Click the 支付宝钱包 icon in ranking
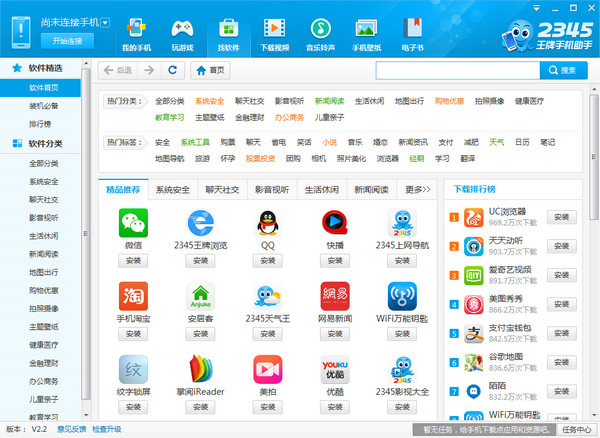Screen dimensions: 600x438 (x=474, y=334)
